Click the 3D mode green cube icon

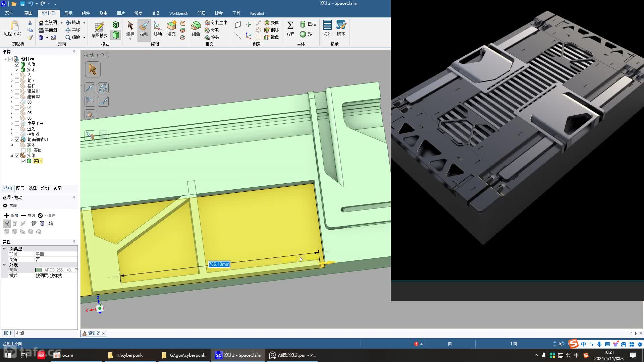[116, 35]
